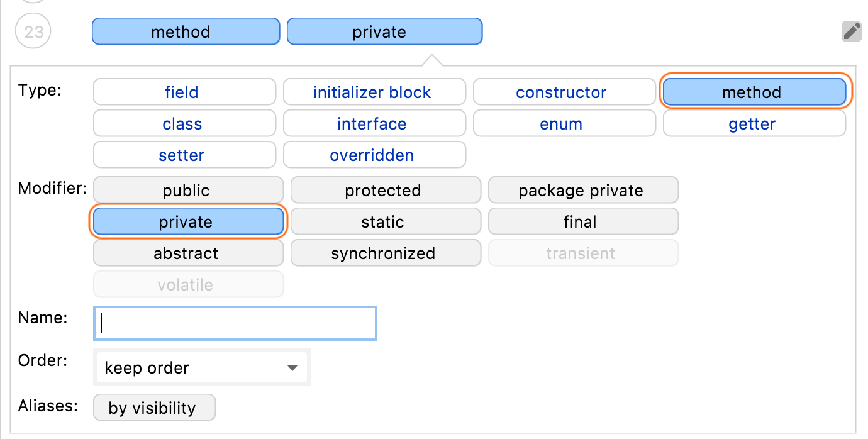Enable the public modifier
Image resolution: width=868 pixels, height=439 pixels.
188,190
